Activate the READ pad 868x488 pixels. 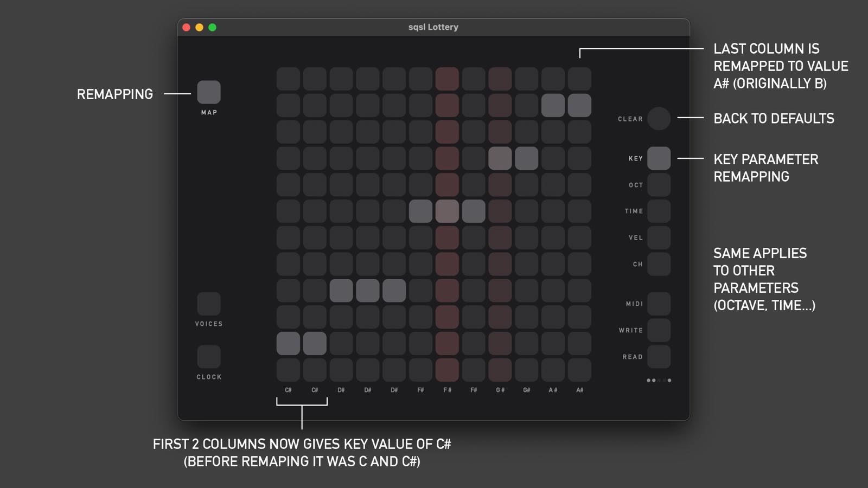pyautogui.click(x=659, y=357)
